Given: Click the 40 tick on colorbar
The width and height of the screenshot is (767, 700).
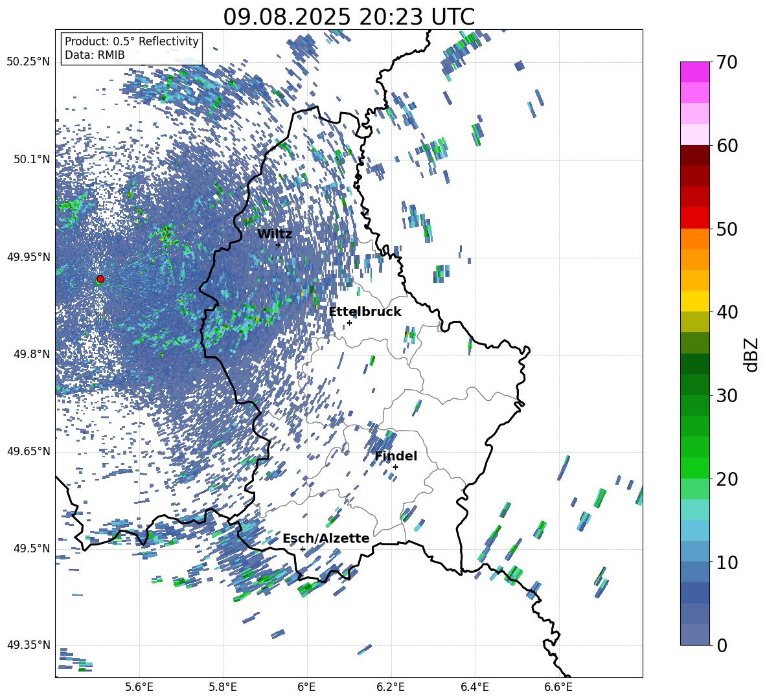Looking at the screenshot, I should click(726, 312).
